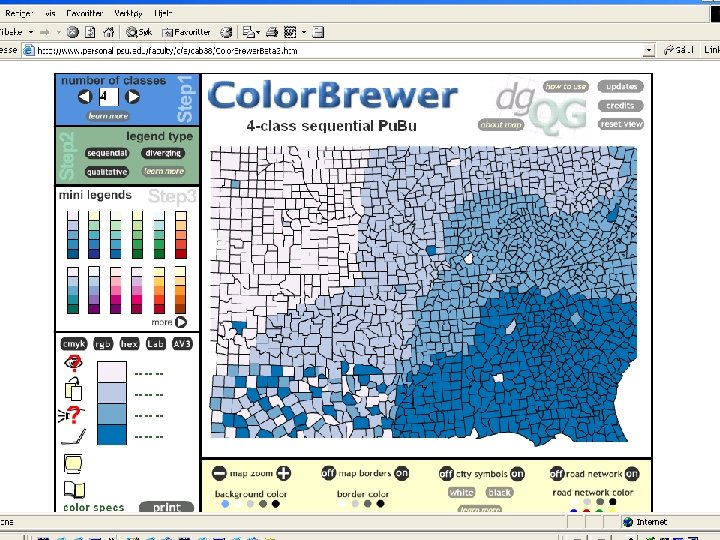Viewport: 720px width, 540px height.
Task: Open the Rediger menu
Action: point(18,13)
